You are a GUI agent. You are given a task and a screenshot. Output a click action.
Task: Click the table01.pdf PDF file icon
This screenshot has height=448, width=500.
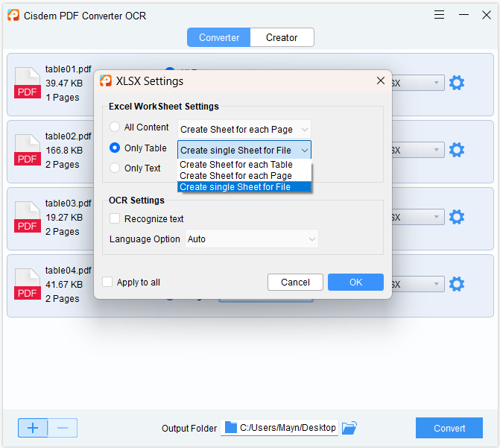28,83
